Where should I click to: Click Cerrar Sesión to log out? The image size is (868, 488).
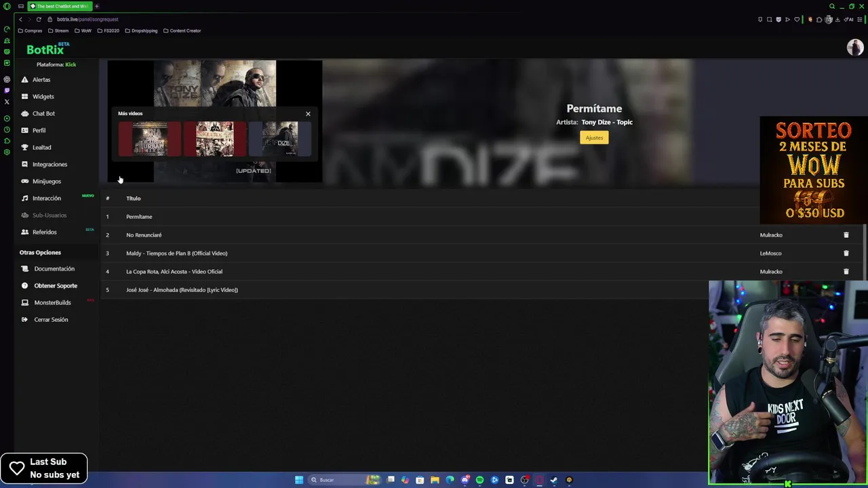tap(51, 319)
